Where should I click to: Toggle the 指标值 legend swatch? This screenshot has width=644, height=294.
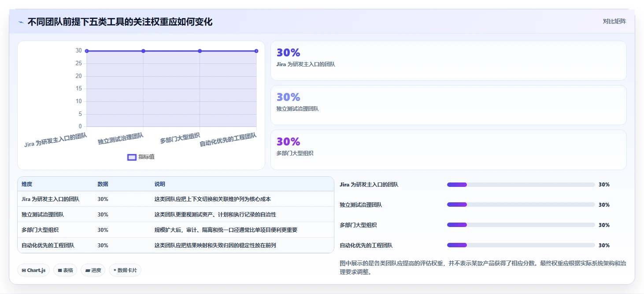point(132,157)
